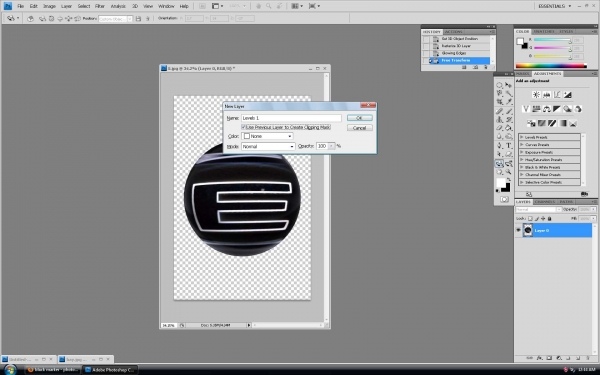The height and width of the screenshot is (375, 600).
Task: Add a Levels adjustment
Action: click(546, 95)
